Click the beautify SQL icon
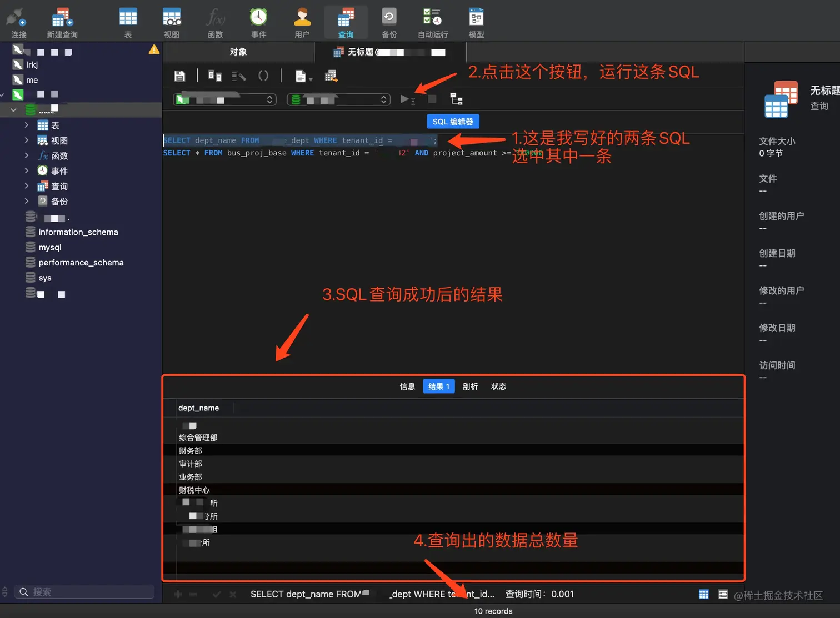Screen dimensions: 840x618 (239, 76)
